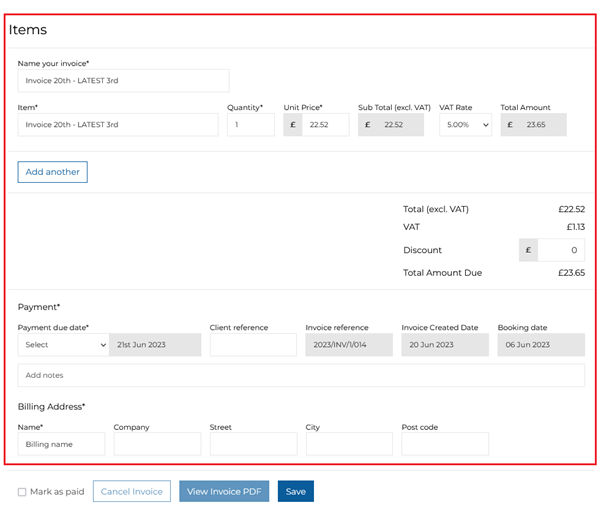Click the Billing name input field
The height and width of the screenshot is (508, 601).
(x=61, y=444)
